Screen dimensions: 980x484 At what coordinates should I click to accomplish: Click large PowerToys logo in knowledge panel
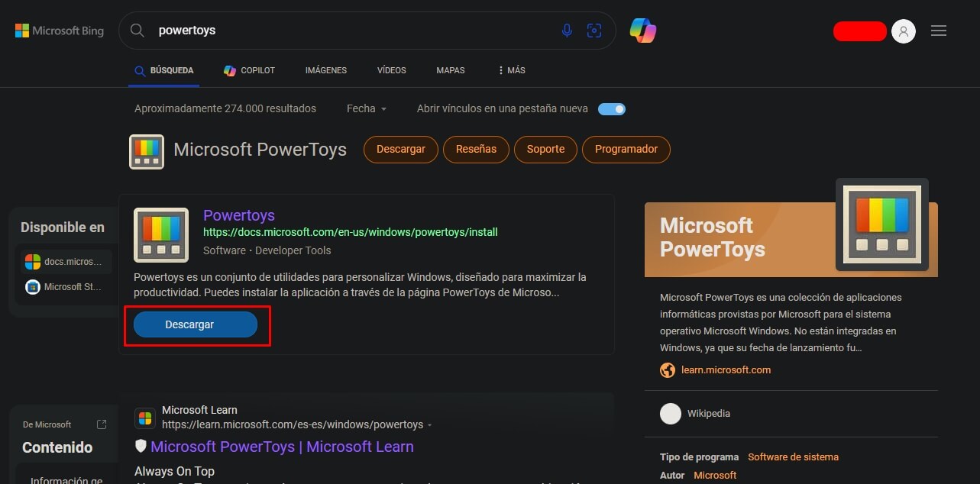pyautogui.click(x=882, y=224)
